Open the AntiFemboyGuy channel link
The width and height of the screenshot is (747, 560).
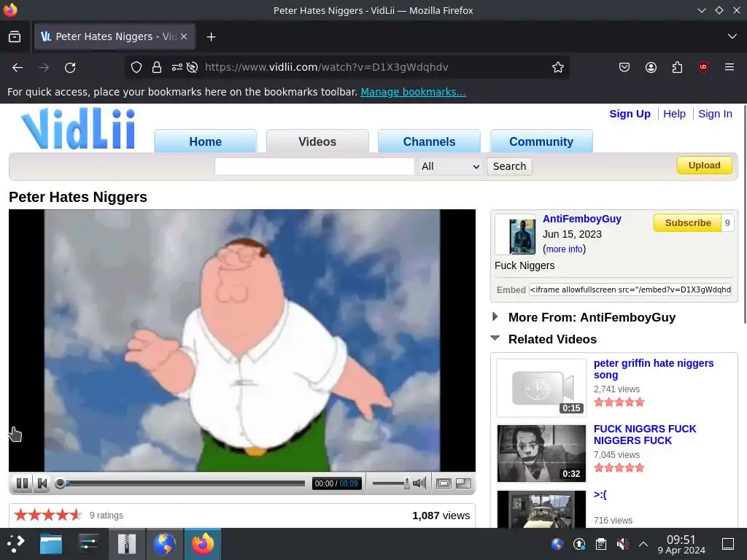click(x=581, y=219)
